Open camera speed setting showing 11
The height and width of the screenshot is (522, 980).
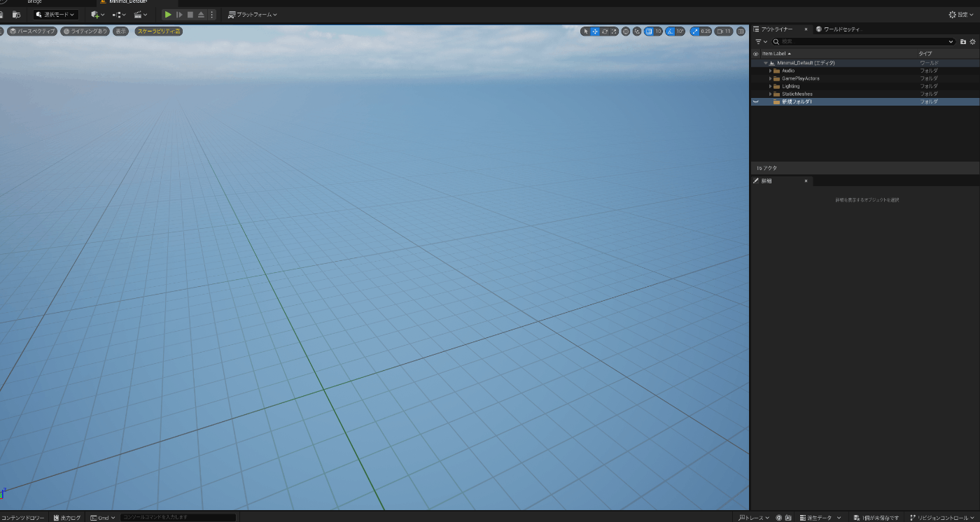[724, 31]
